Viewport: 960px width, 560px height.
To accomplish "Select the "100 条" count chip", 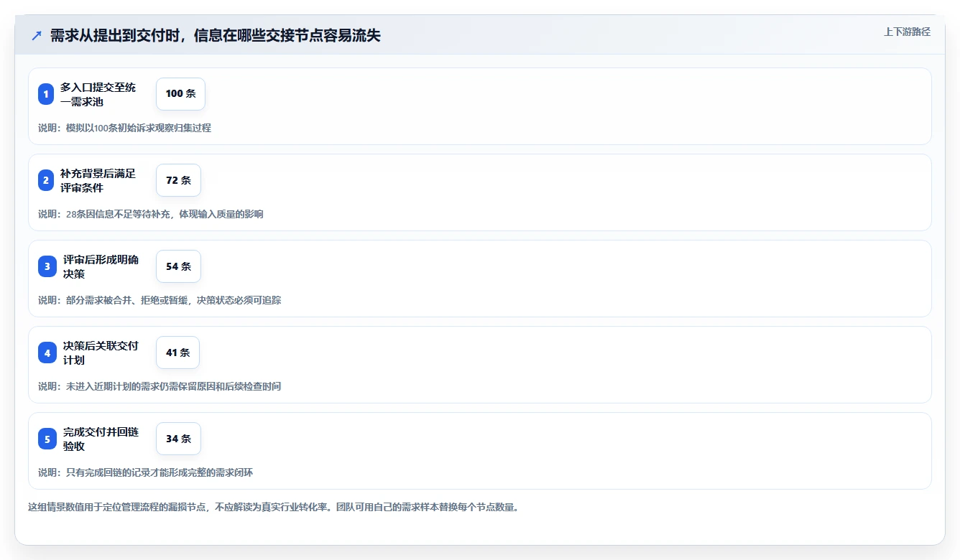I will pyautogui.click(x=180, y=94).
